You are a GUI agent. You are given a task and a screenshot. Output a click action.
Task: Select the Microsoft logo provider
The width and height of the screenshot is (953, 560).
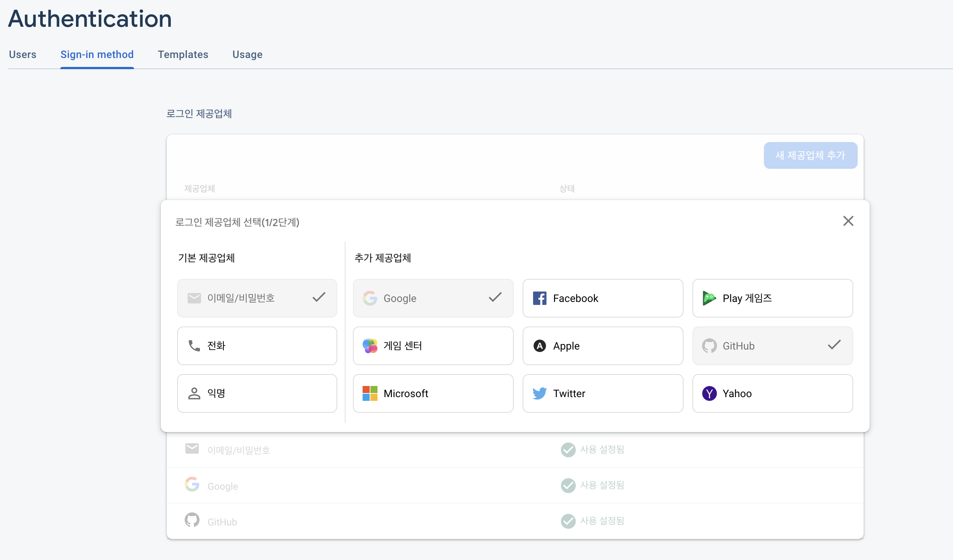click(x=370, y=393)
